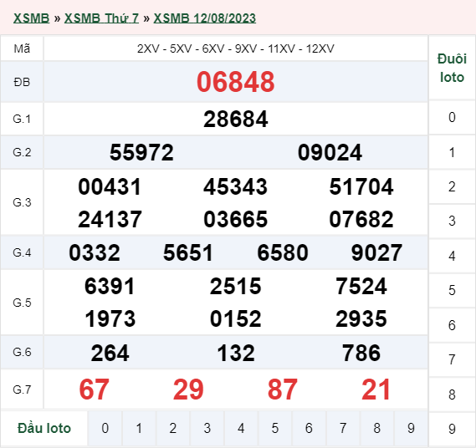The image size is (476, 448).
Task: Click the Đuôi loto header
Action: click(x=452, y=68)
